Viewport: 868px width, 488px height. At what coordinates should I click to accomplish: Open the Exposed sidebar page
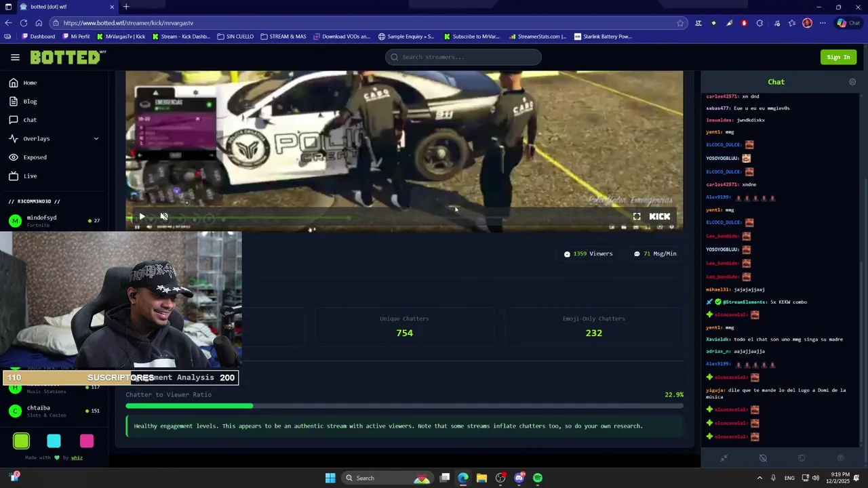click(x=54, y=157)
